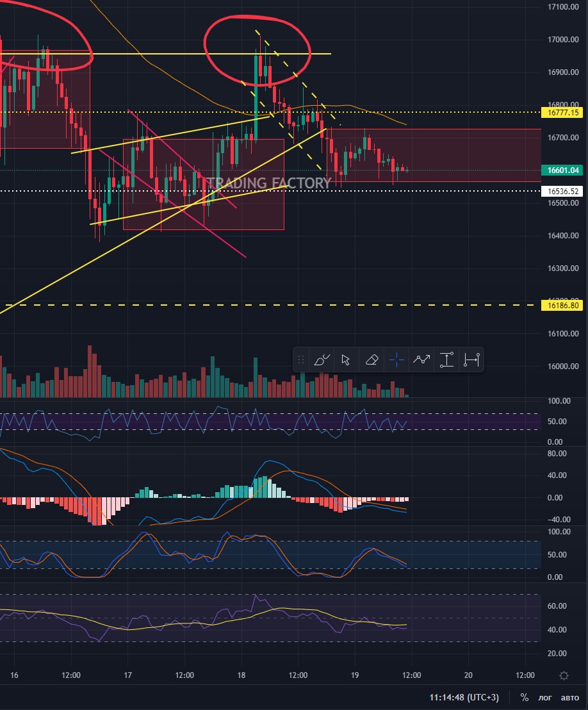Choose the blue crosshair cursor tool
The height and width of the screenshot is (710, 588).
click(x=396, y=360)
